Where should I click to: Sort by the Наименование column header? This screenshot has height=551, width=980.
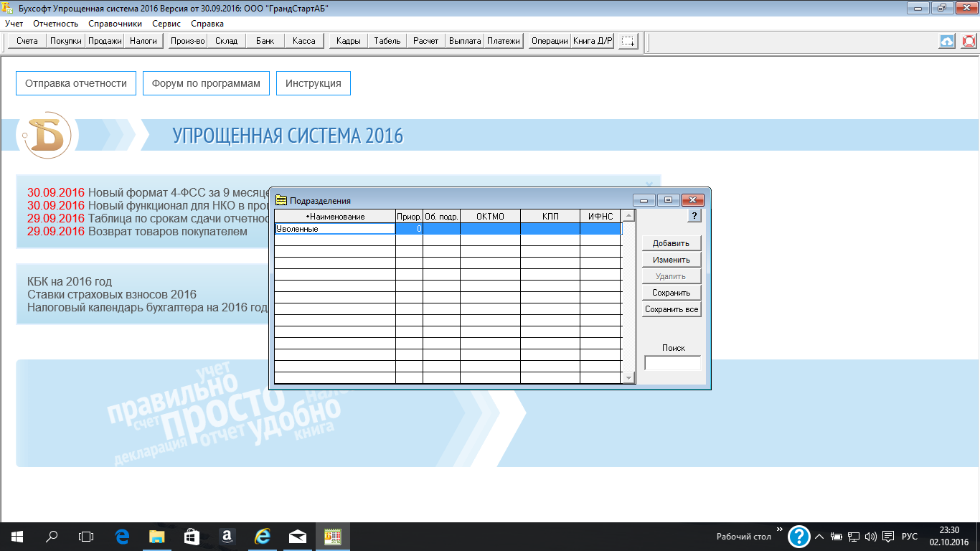coord(335,216)
